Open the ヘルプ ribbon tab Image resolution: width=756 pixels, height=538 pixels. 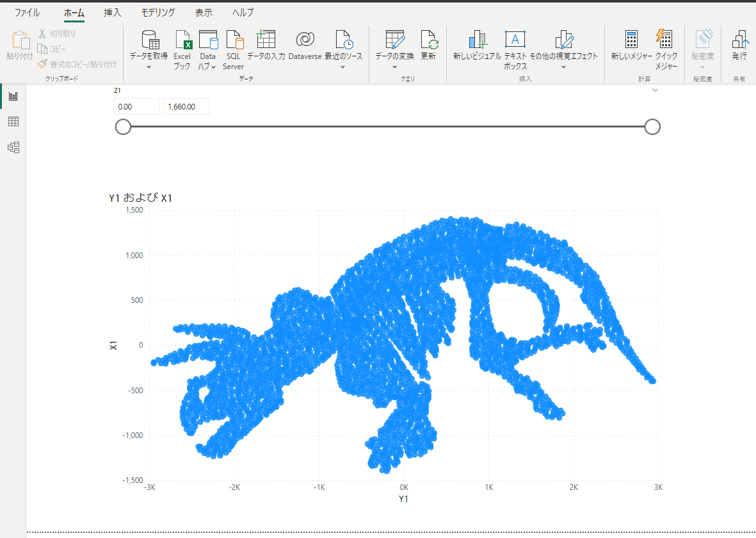coord(243,13)
